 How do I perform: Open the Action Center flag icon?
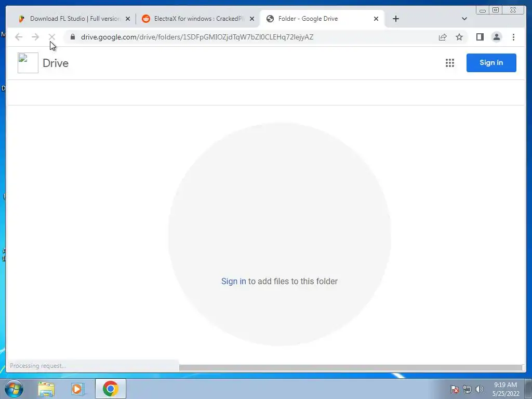454,389
